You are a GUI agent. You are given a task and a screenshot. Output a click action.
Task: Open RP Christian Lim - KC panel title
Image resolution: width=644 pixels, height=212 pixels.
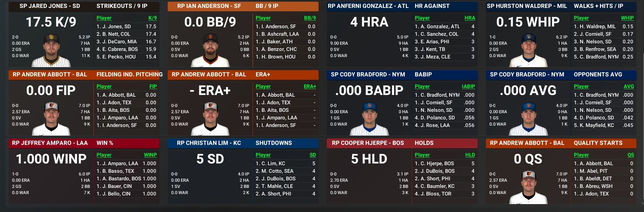(209, 143)
